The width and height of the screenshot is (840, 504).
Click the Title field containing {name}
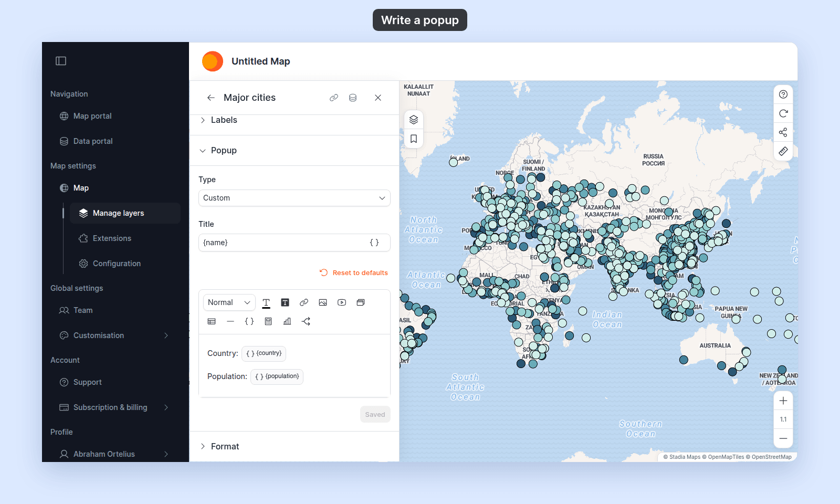pos(295,243)
